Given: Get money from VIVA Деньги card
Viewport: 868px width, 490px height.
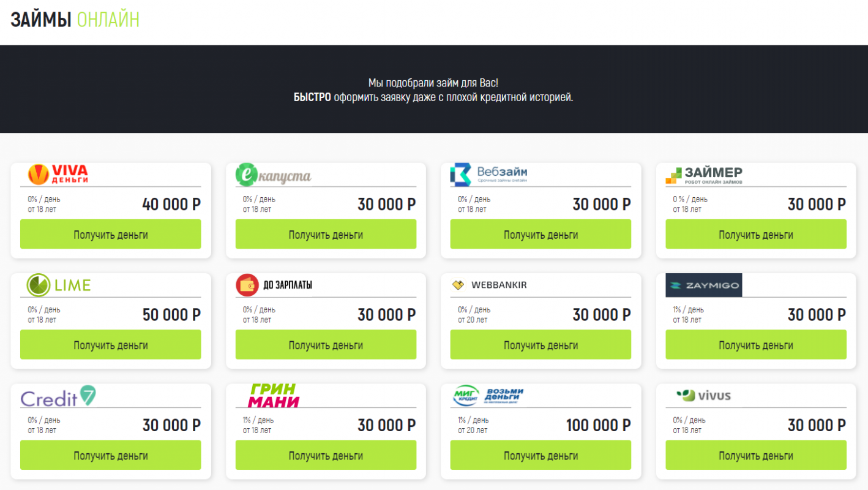Looking at the screenshot, I should click(x=111, y=235).
